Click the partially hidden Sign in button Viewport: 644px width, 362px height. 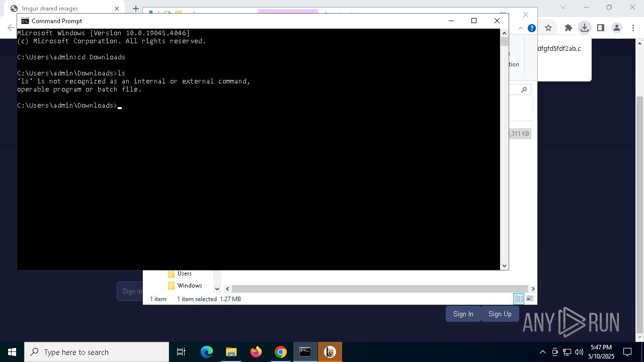click(x=130, y=291)
